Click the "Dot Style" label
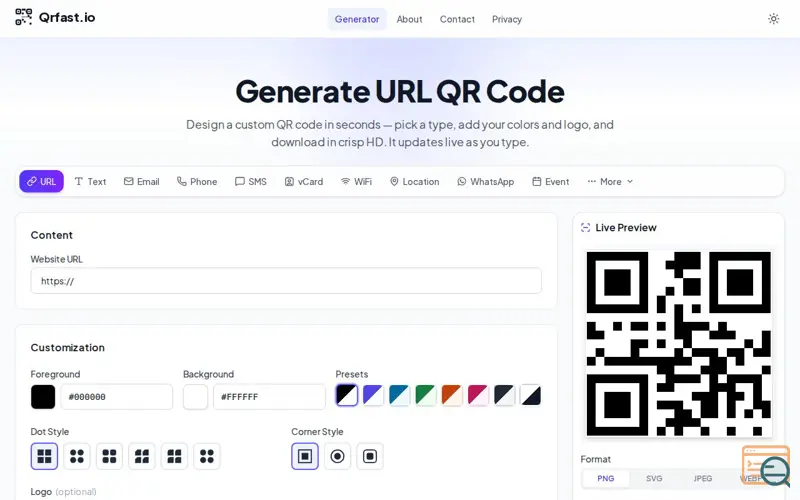The image size is (800, 500). tap(49, 432)
